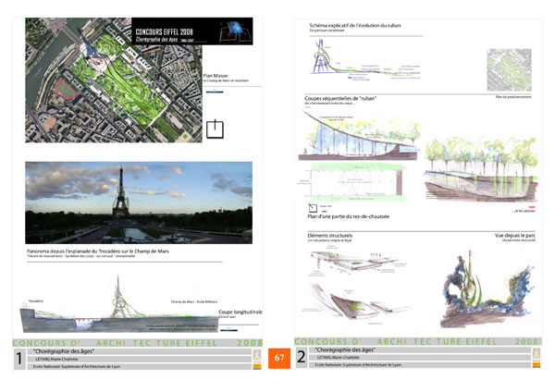
Task: Click board number 2 in the right footer
Action: pyautogui.click(x=301, y=357)
